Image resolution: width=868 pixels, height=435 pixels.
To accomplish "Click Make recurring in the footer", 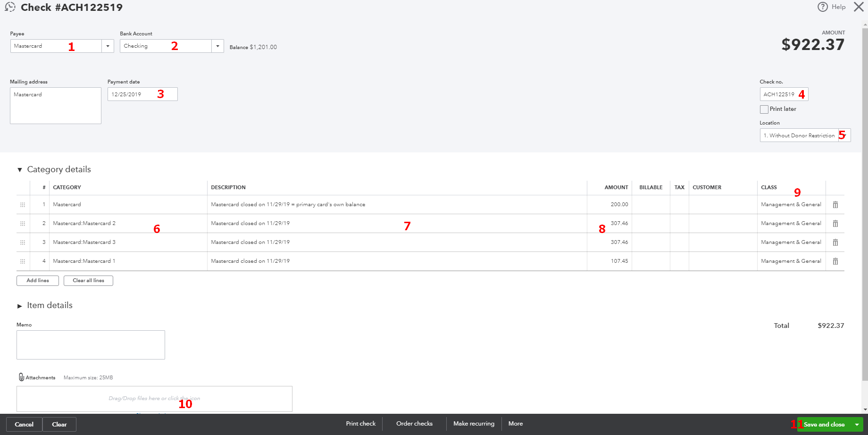I will tap(474, 424).
